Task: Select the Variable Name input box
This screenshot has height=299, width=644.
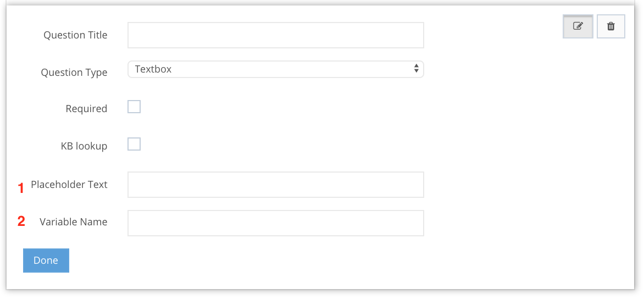Action: click(275, 223)
